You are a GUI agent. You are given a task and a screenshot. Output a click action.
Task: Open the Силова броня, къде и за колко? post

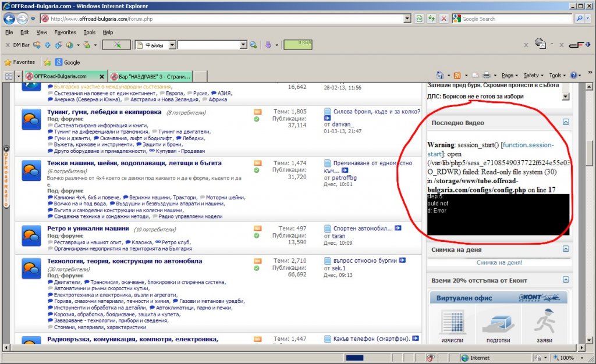tap(377, 112)
